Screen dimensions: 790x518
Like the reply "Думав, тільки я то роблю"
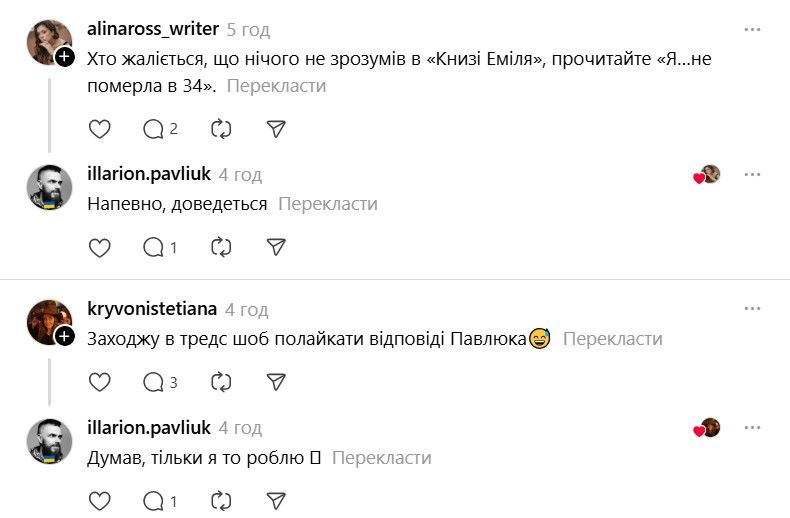point(100,500)
